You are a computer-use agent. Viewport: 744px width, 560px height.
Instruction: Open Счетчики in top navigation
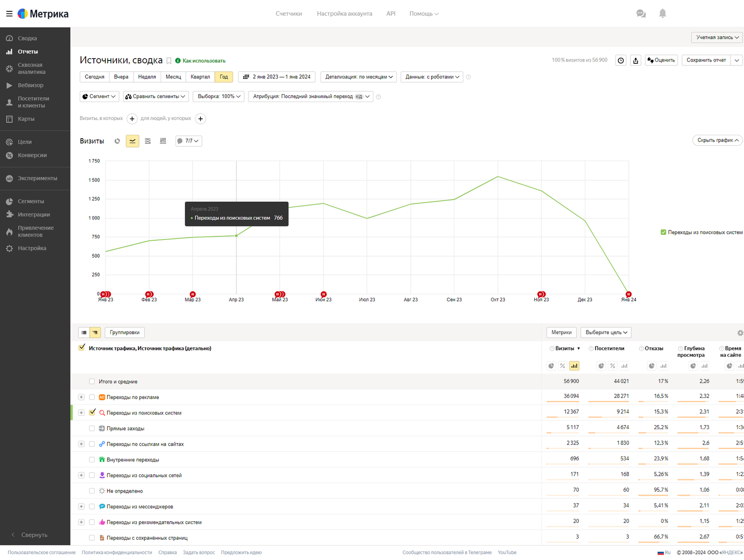[289, 14]
